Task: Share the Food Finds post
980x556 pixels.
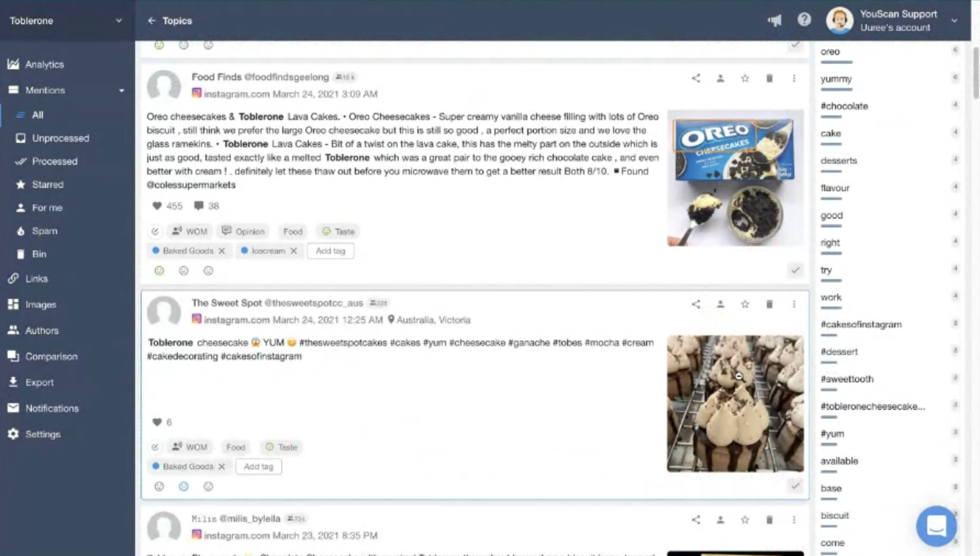Action: [696, 78]
